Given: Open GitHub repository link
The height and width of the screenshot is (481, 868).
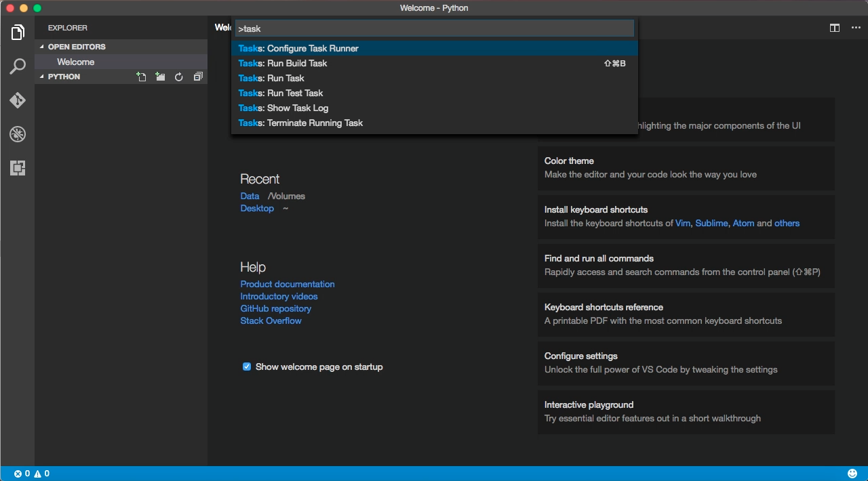Looking at the screenshot, I should pyautogui.click(x=276, y=308).
